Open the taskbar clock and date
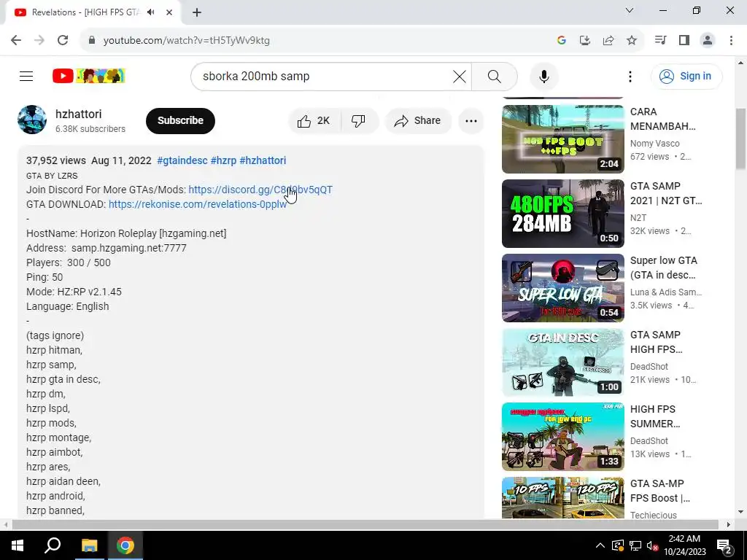Viewport: 747px width, 560px height. coord(684,545)
